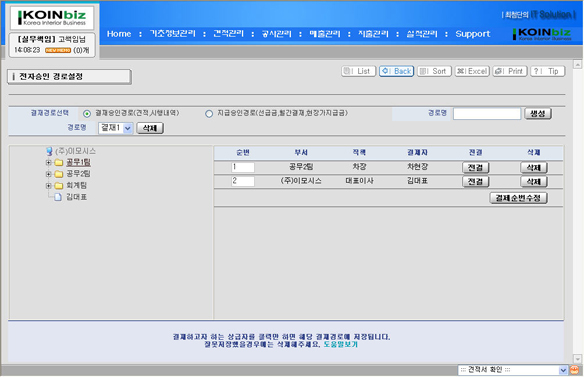Image resolution: width=584 pixels, height=377 pixels.
Task: Click 삭제 button in 김대표 table row
Action: [534, 181]
